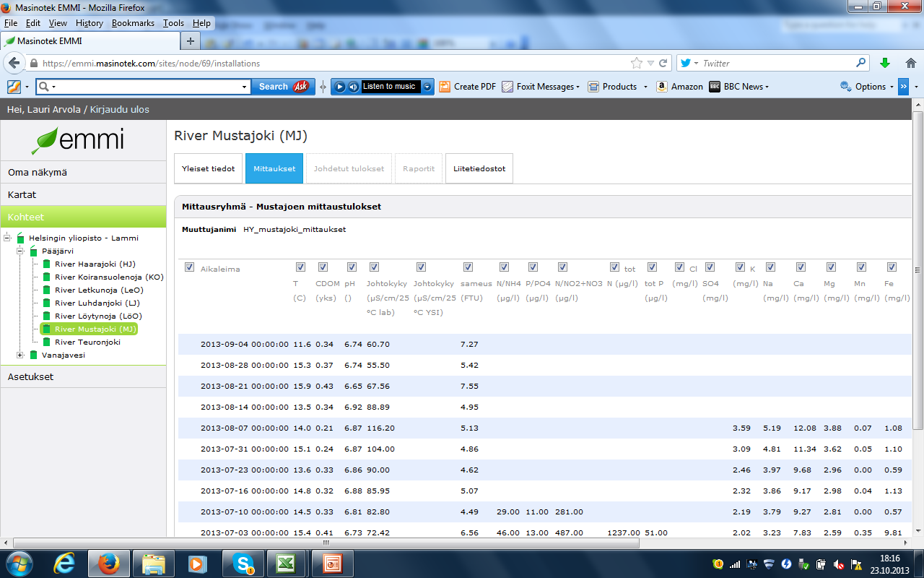924x578 pixels.
Task: Open the Firefox File menu
Action: 11,23
